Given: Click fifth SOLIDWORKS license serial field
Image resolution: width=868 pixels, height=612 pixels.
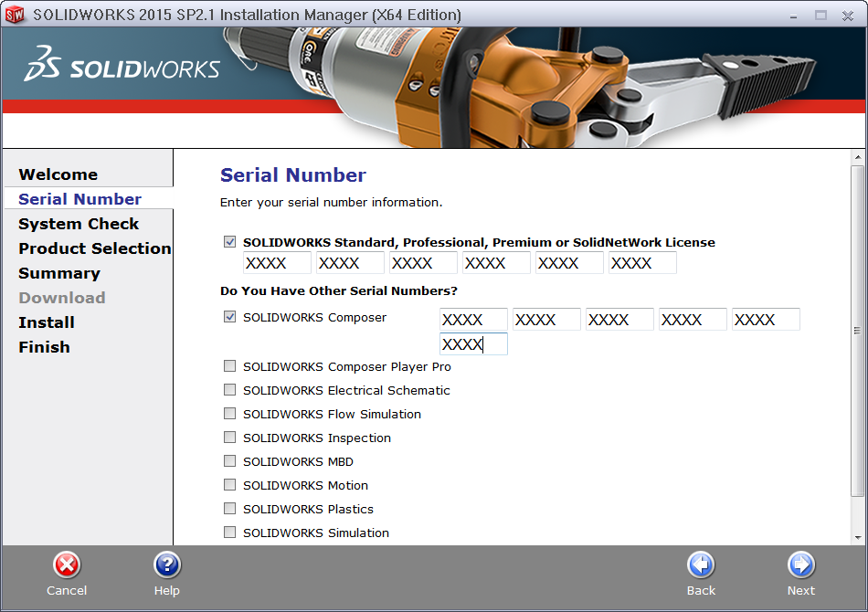Looking at the screenshot, I should pos(569,263).
